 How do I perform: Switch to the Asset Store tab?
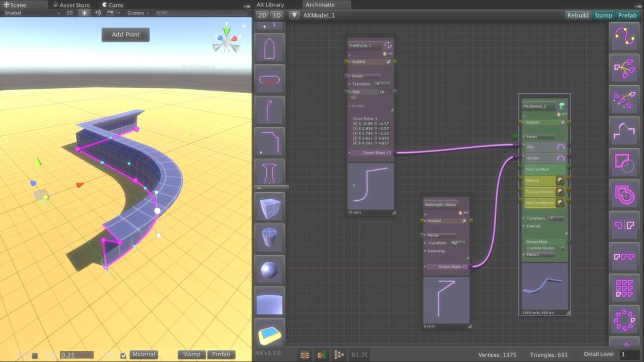74,5
